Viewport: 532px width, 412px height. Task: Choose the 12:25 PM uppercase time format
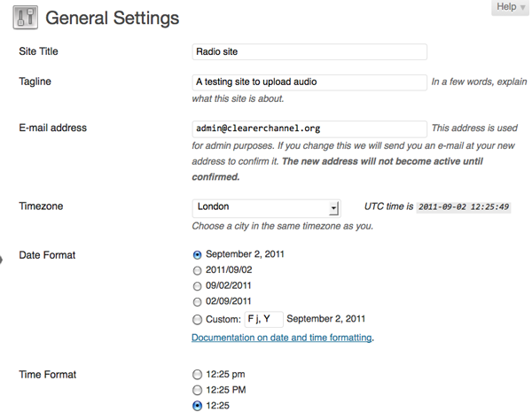click(198, 391)
